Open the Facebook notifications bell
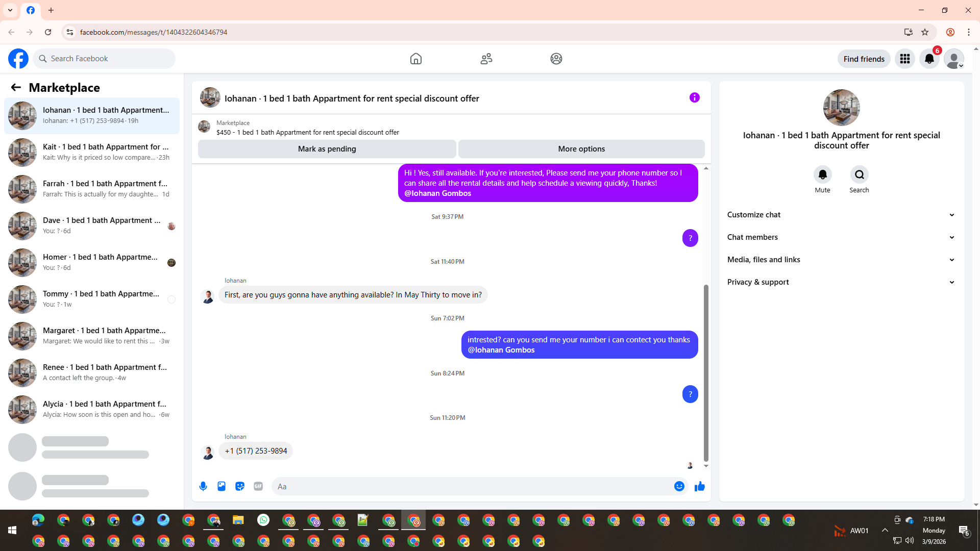The height and width of the screenshot is (551, 980). pyautogui.click(x=929, y=59)
